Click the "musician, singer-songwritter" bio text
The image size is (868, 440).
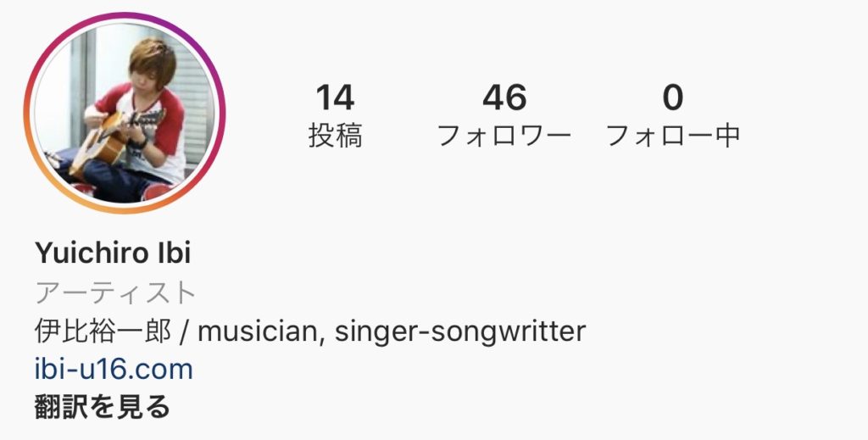coord(392,331)
